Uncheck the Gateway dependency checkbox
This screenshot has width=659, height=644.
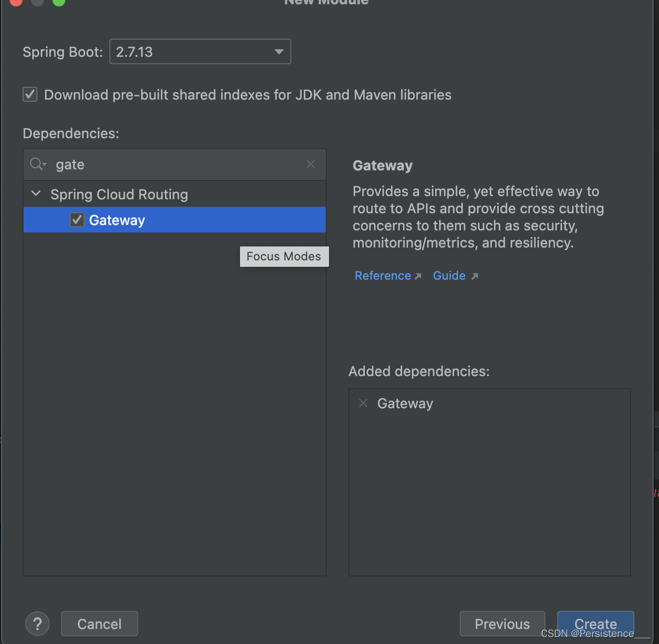point(77,220)
